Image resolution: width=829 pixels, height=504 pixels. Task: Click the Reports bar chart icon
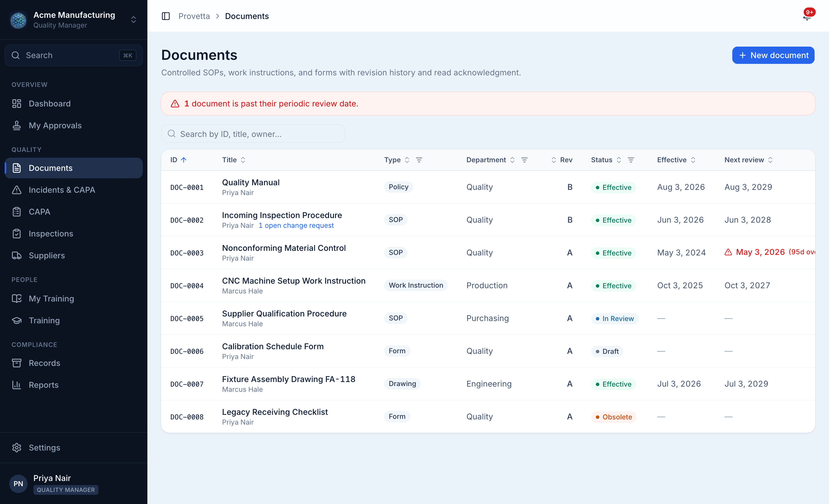pos(16,385)
